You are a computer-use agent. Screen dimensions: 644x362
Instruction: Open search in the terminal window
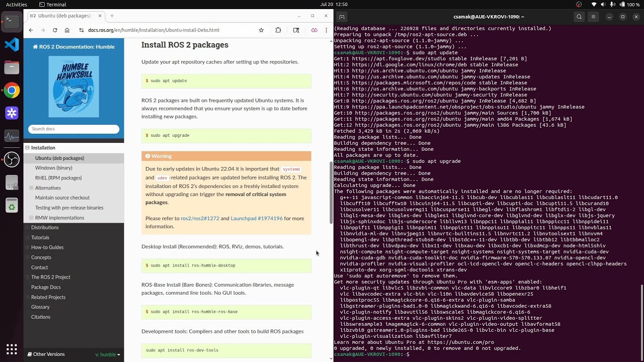coord(579,17)
